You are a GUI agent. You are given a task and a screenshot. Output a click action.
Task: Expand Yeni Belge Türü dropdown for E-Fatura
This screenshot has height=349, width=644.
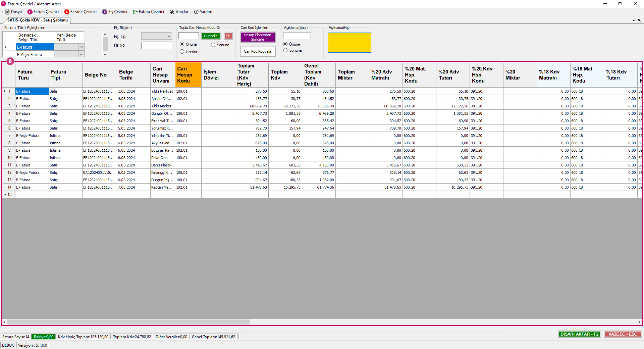click(81, 47)
